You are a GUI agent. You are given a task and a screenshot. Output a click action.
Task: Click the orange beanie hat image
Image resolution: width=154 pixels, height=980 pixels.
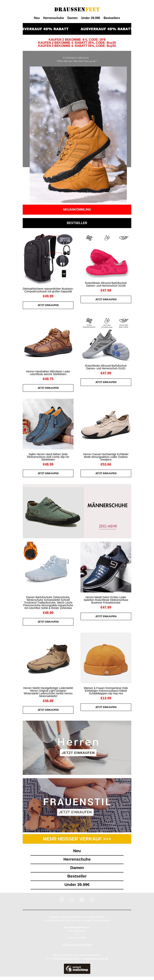[106, 658]
